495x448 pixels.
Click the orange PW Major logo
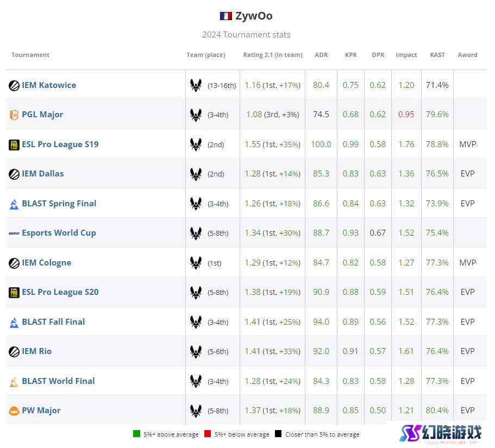(x=14, y=411)
